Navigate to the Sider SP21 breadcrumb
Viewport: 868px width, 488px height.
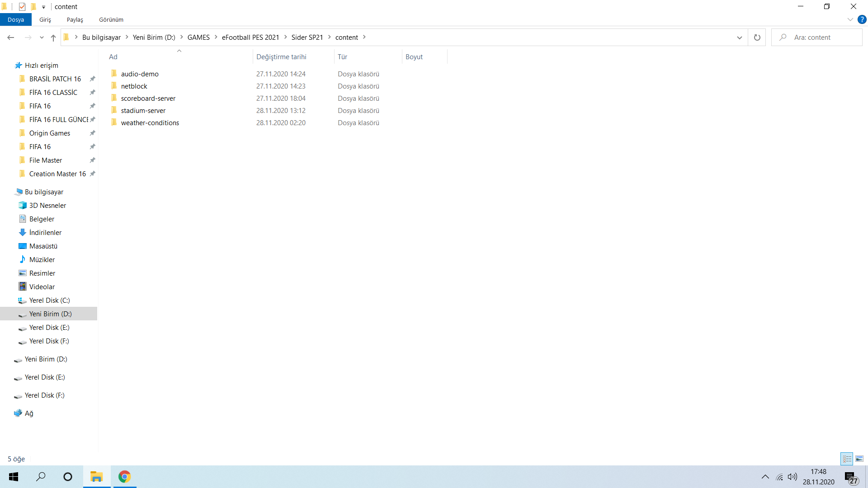[x=307, y=38]
